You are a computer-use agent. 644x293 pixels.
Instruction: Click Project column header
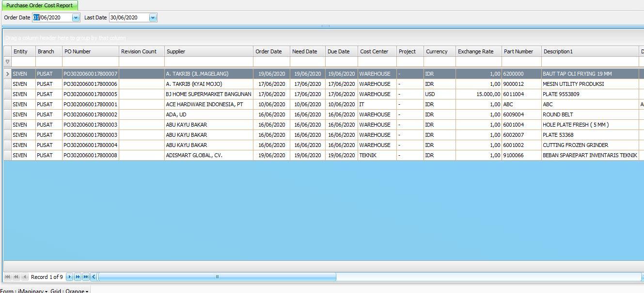point(410,51)
